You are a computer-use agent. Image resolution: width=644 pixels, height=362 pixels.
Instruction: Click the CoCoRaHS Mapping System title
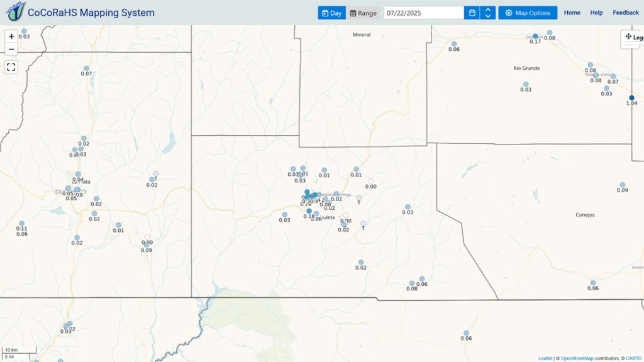click(x=91, y=13)
